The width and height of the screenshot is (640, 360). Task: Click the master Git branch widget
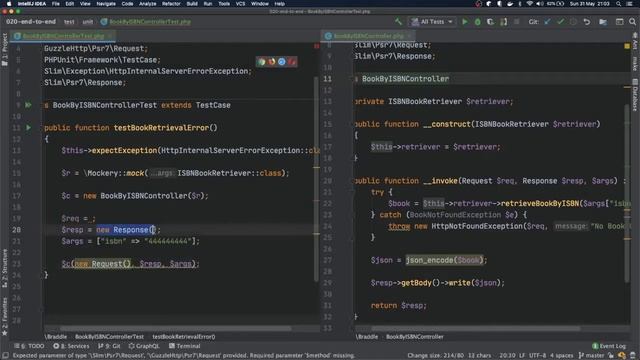[x=591, y=356]
